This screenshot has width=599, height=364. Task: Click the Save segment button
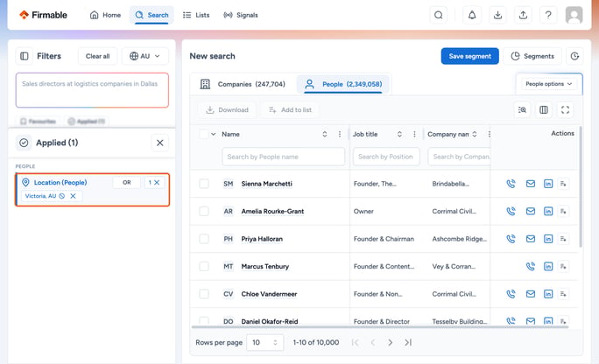click(x=470, y=56)
